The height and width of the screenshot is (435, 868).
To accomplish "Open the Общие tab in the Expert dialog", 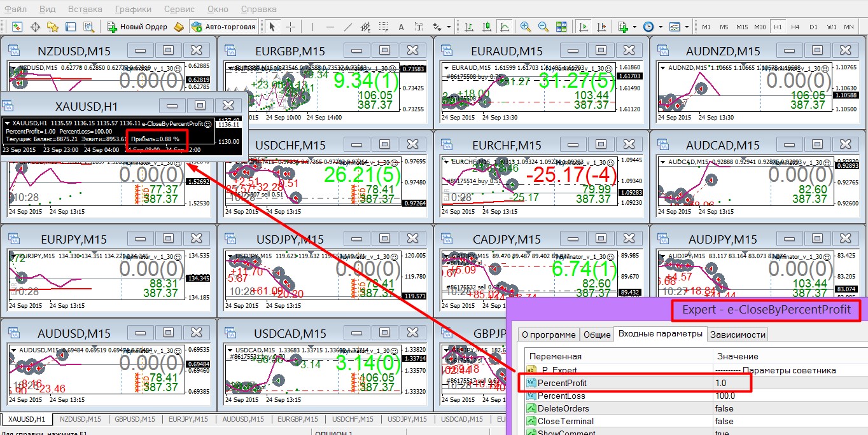I will (x=596, y=335).
